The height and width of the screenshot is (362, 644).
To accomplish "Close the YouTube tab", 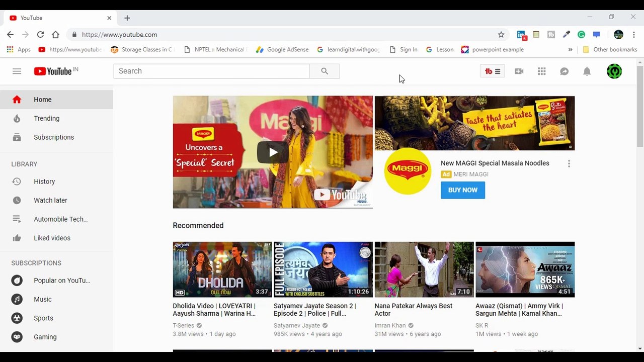I will coord(109,18).
